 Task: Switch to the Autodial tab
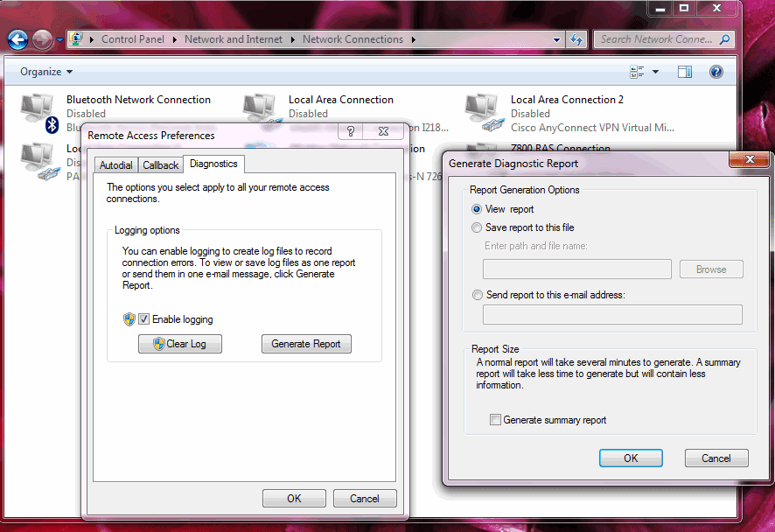pos(116,165)
